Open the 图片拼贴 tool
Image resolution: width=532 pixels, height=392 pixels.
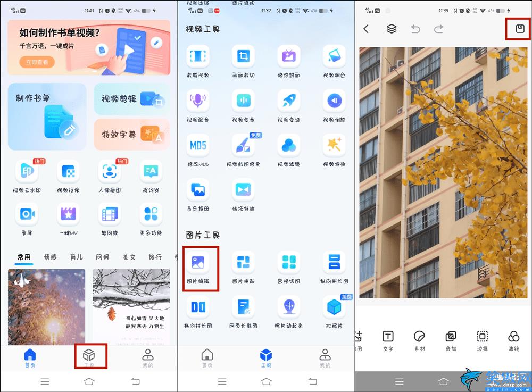point(243,268)
